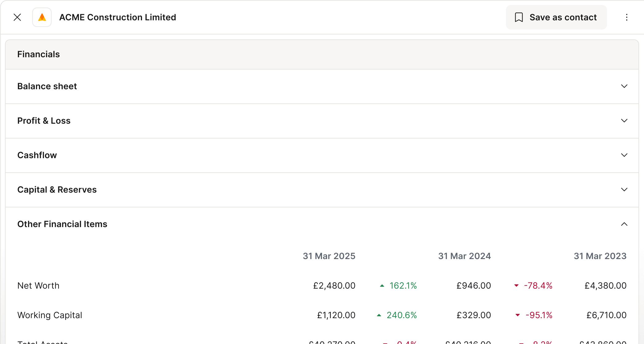Image resolution: width=644 pixels, height=344 pixels.
Task: Expand the Profit & Loss chevron
Action: [x=624, y=121]
